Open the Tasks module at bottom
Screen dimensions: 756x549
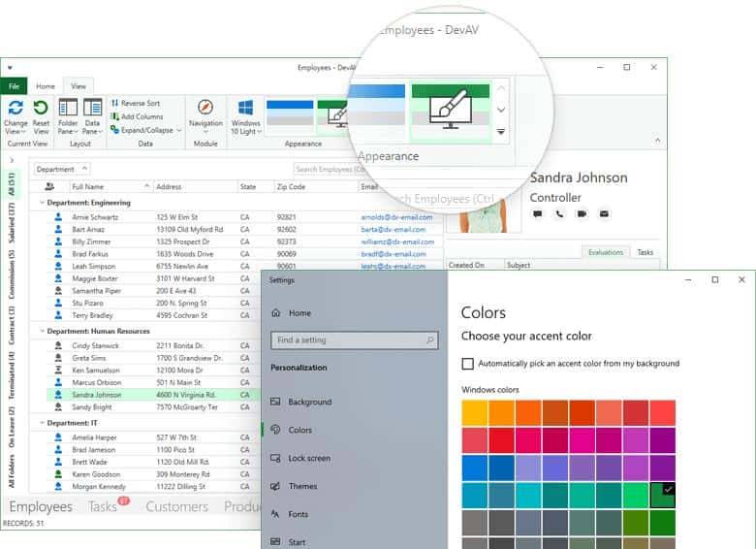pyautogui.click(x=102, y=506)
